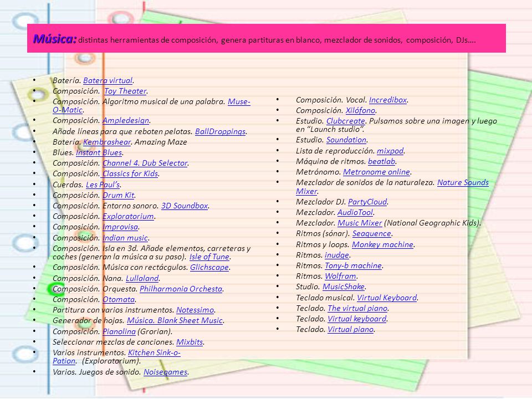Follow the Improvisa link
This screenshot has width=532, height=399.
coord(120,227)
